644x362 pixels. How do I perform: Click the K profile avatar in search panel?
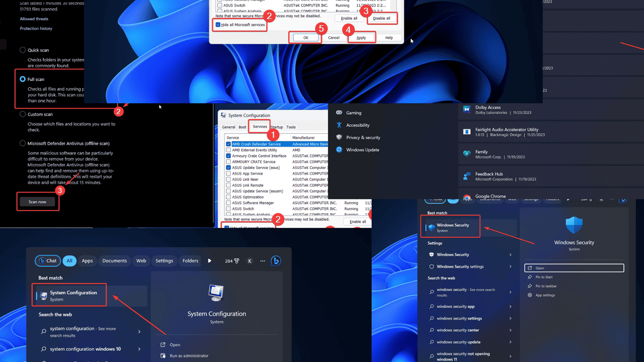[x=250, y=261]
